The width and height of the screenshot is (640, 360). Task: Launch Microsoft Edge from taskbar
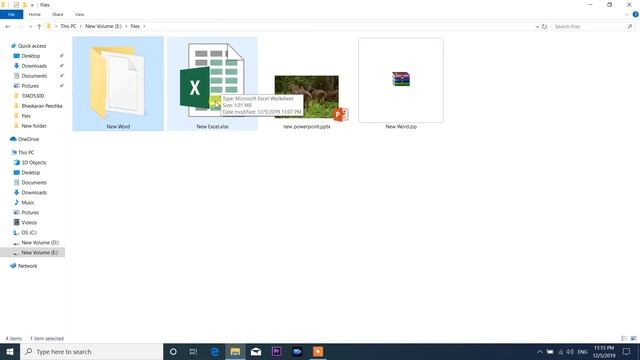point(215,351)
